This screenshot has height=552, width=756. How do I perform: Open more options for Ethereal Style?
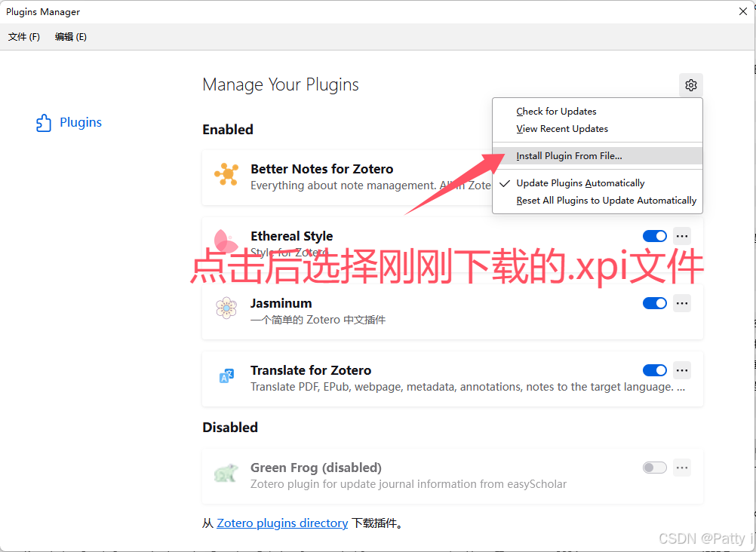682,236
